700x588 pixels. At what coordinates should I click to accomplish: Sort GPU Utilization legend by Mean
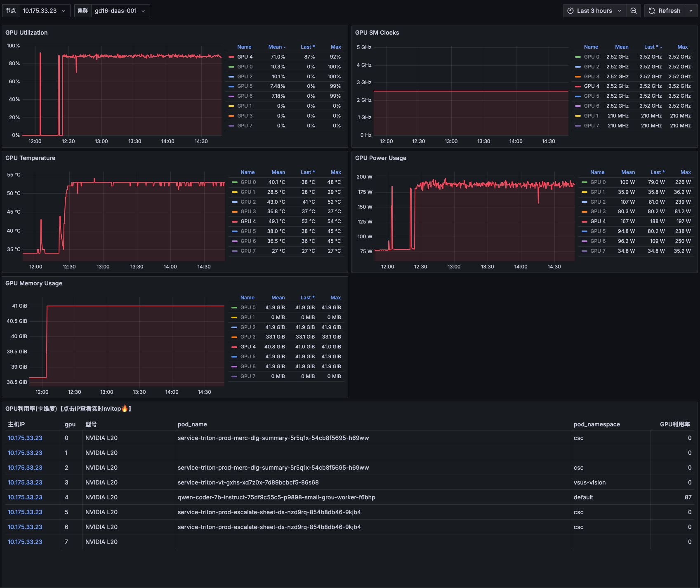click(x=277, y=47)
